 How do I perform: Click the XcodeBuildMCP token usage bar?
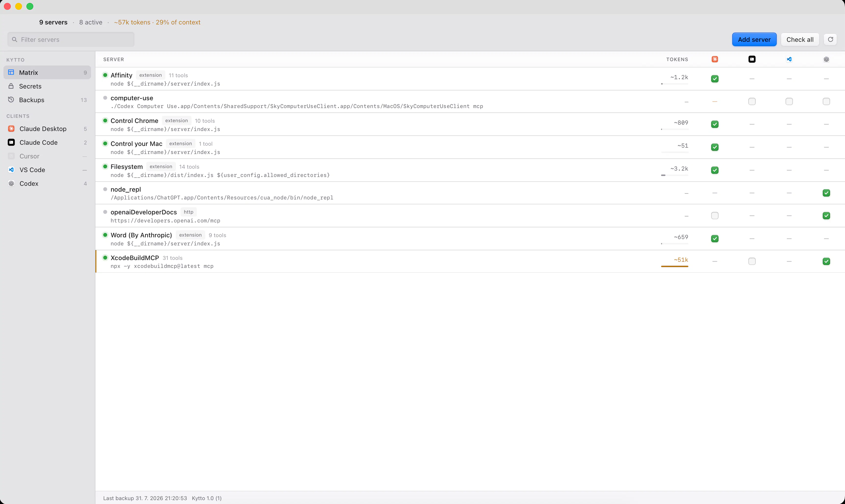pyautogui.click(x=674, y=266)
